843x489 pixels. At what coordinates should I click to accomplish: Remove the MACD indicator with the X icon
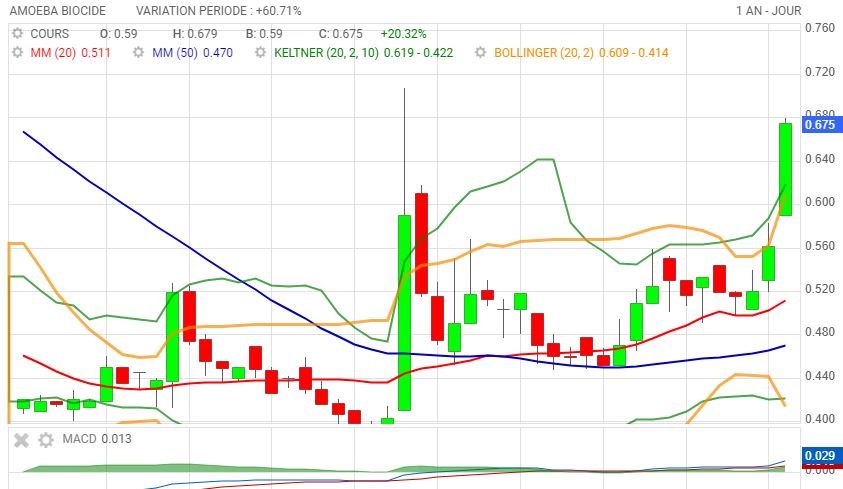tap(21, 441)
